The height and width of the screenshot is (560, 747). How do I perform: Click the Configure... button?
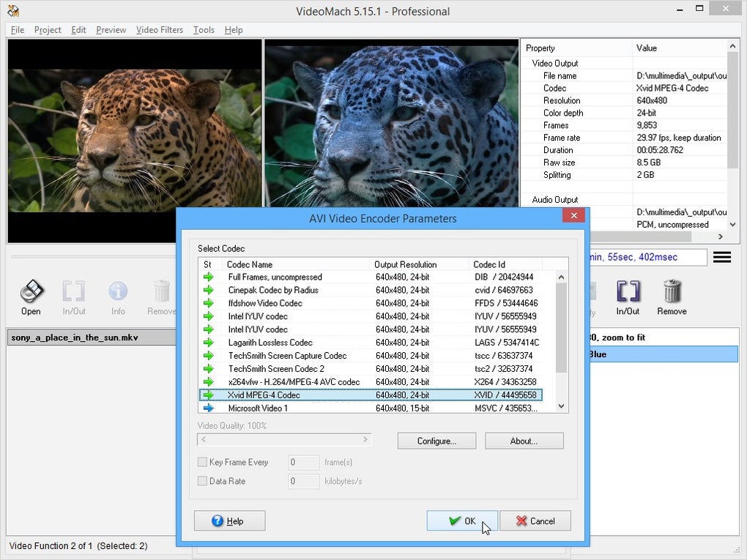pos(436,441)
